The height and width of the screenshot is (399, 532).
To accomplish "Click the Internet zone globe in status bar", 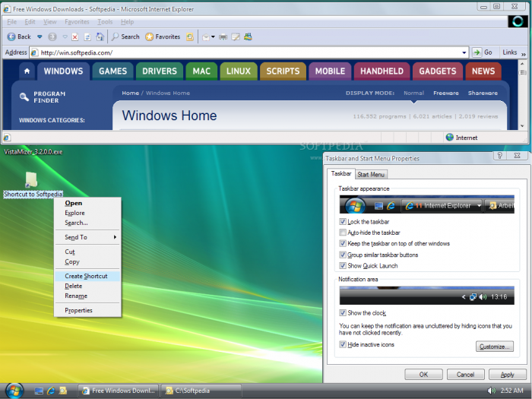I will (450, 137).
